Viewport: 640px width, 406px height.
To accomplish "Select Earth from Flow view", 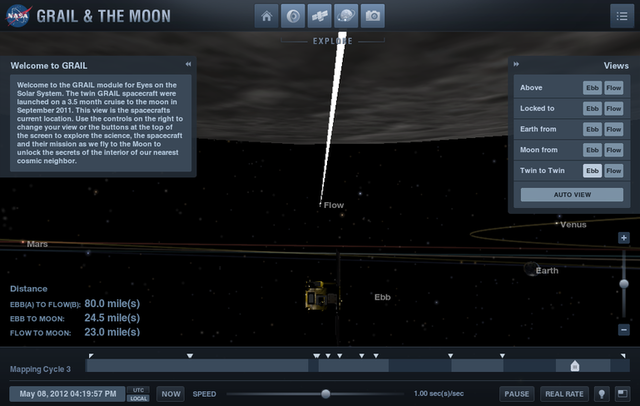I will (613, 129).
